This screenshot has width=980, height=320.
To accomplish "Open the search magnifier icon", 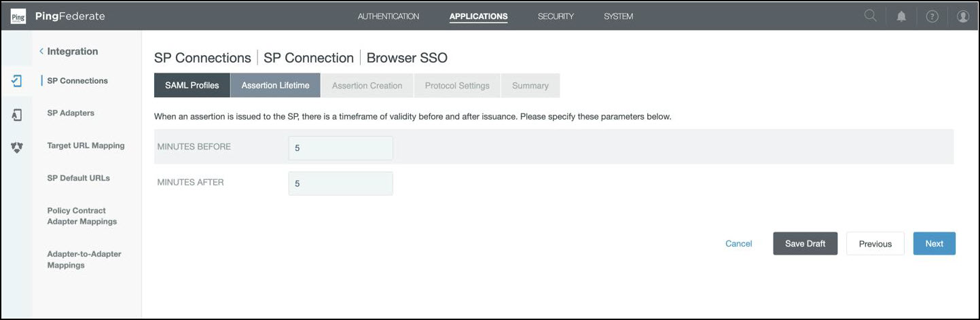I will pos(870,16).
